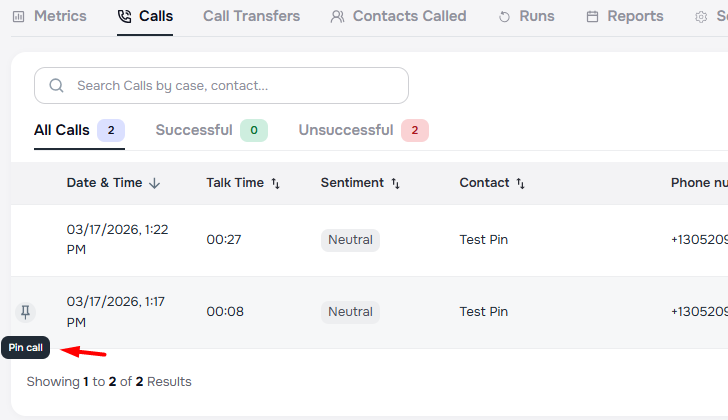Open the Metrics tab
Screen dimensions: 728x420
[x=50, y=16]
